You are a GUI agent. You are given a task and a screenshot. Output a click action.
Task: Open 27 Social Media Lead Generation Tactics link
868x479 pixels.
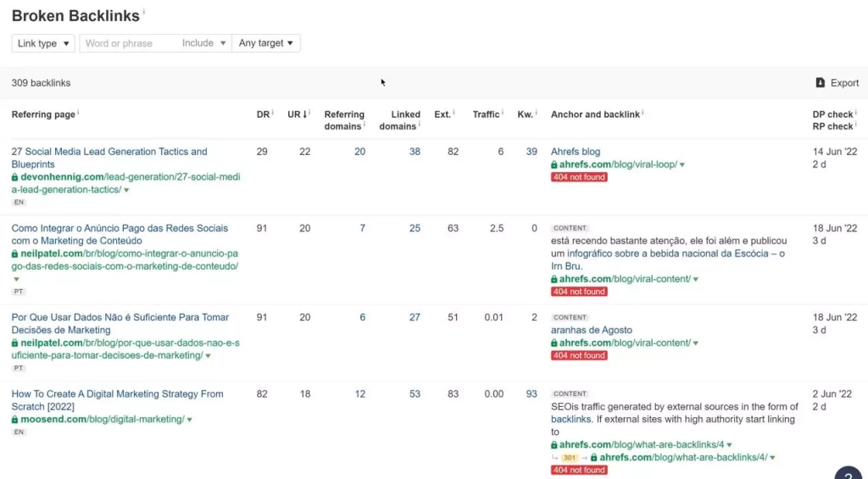(109, 158)
